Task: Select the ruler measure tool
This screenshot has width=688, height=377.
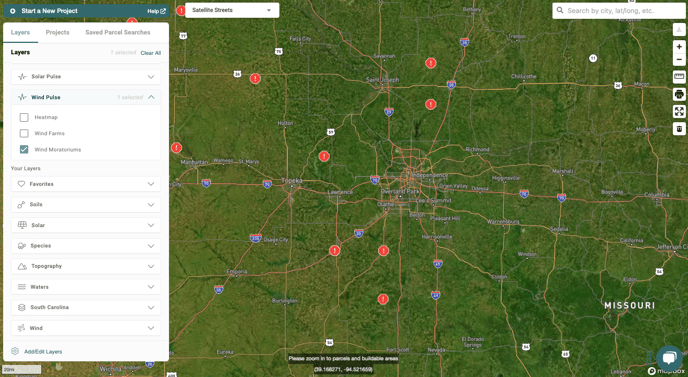Action: pos(679,77)
